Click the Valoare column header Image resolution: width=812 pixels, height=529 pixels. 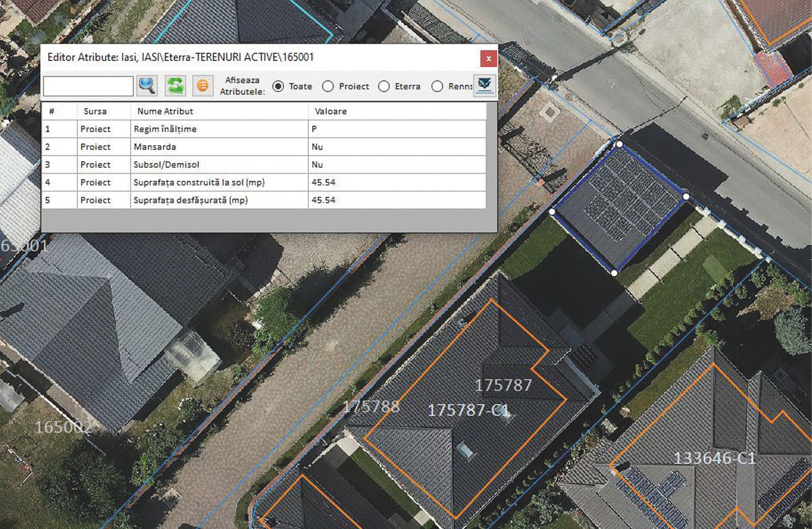pos(330,111)
